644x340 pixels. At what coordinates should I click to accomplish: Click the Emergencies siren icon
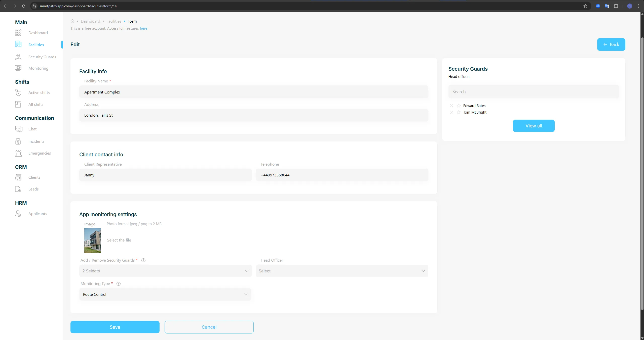pyautogui.click(x=18, y=153)
